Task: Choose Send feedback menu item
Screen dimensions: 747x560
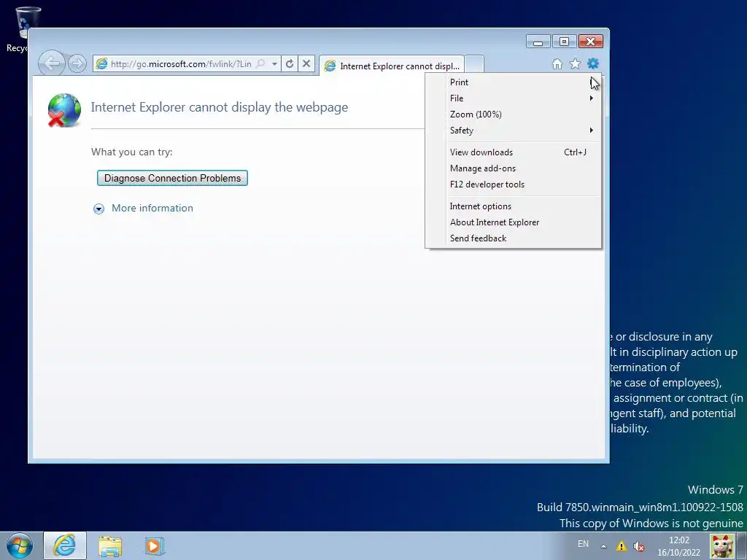Action: coord(514,238)
